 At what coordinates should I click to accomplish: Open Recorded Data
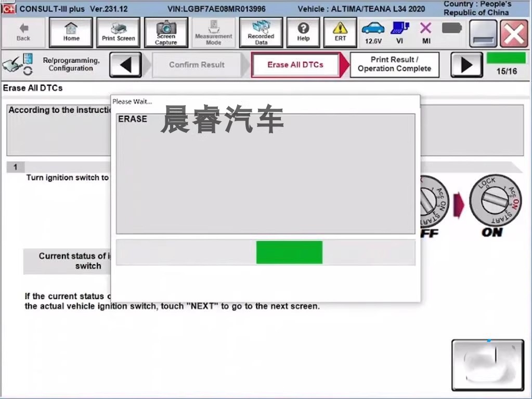[261, 32]
